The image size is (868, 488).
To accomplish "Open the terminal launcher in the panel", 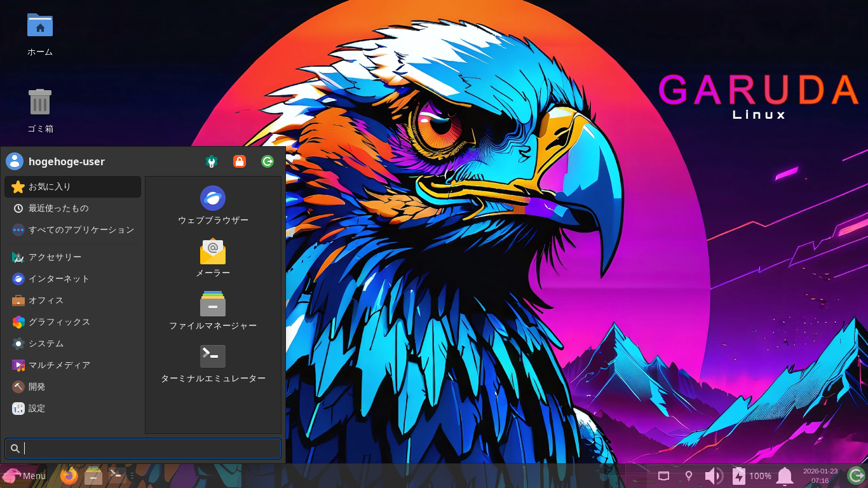I will (x=118, y=475).
